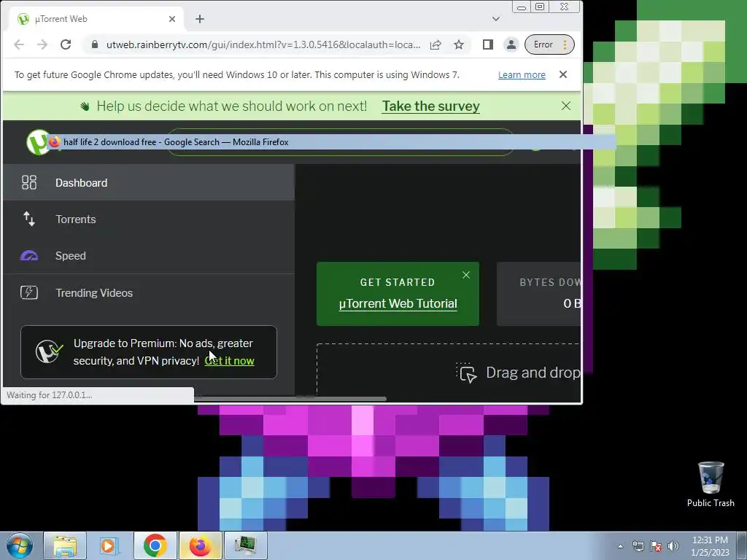Image resolution: width=747 pixels, height=560 pixels.
Task: Open the Trending Videos sidebar item
Action: tap(149, 292)
